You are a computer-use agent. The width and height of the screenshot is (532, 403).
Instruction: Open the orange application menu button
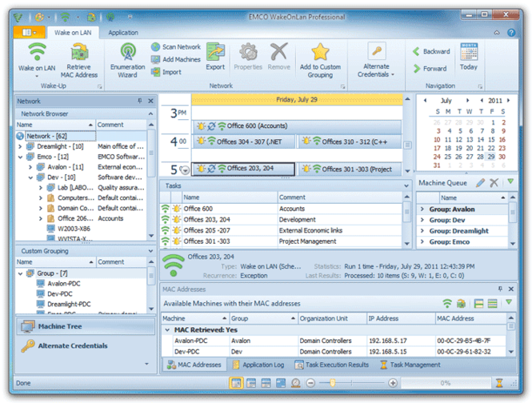pyautogui.click(x=29, y=33)
